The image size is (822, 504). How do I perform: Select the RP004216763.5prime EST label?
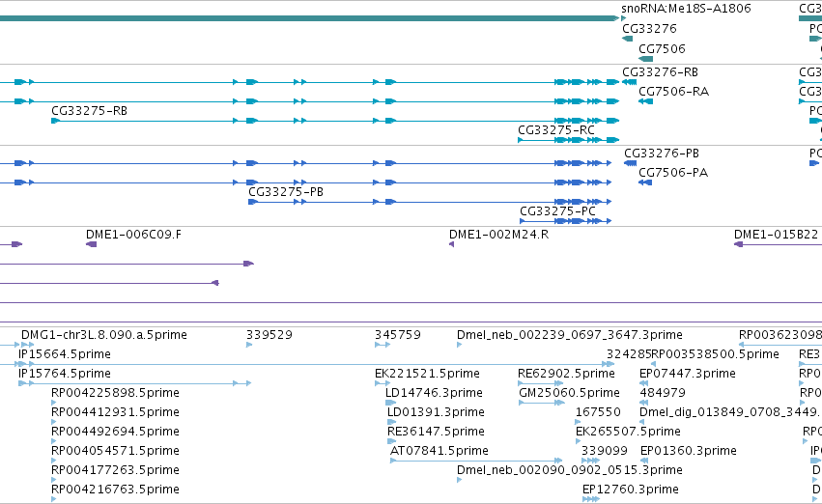(x=115, y=490)
